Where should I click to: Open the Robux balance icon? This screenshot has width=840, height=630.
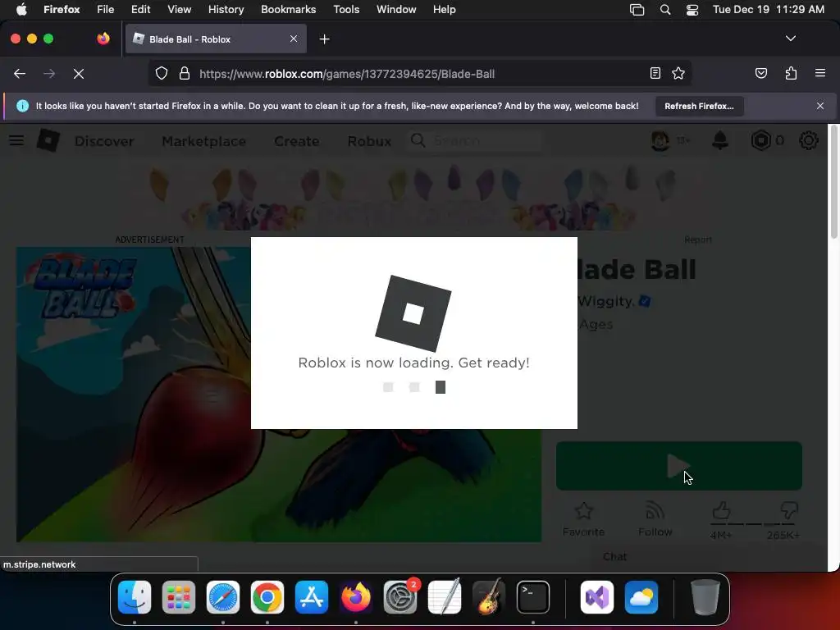[x=760, y=140]
